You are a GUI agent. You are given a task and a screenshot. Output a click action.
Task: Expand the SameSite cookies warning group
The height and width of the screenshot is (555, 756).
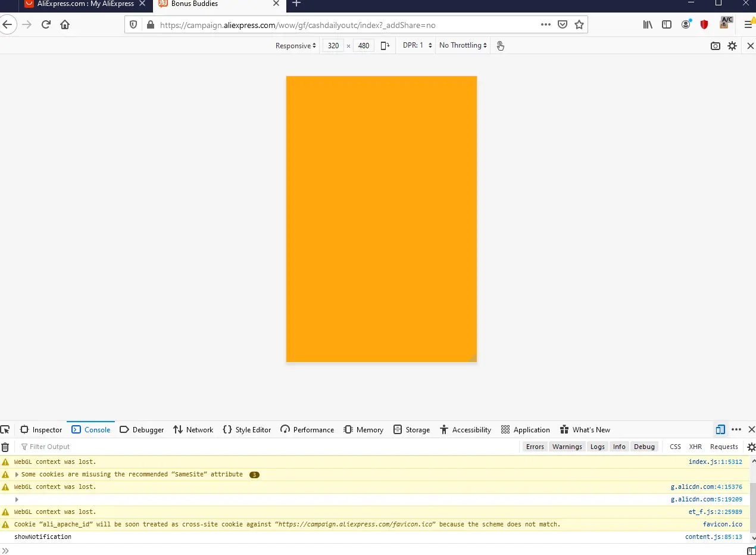(17, 475)
